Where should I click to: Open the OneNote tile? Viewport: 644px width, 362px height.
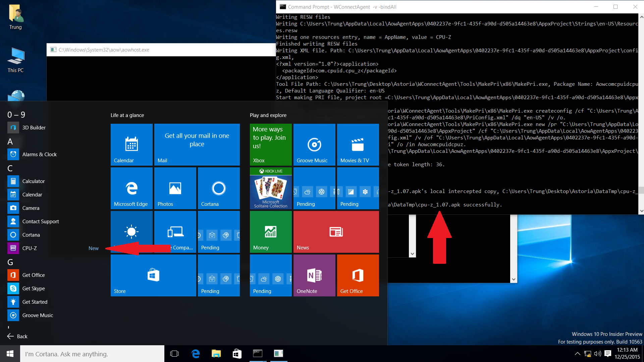pyautogui.click(x=314, y=275)
